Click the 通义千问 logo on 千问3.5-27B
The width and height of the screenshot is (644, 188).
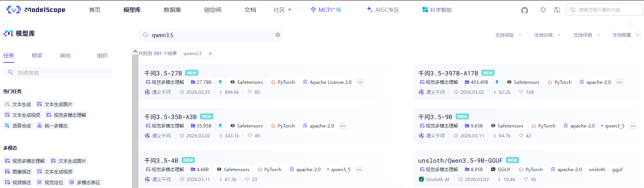coord(147,92)
